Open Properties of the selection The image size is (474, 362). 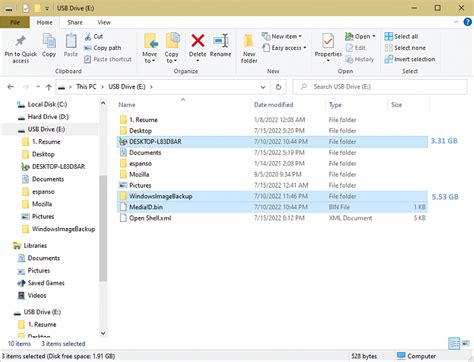tap(328, 47)
